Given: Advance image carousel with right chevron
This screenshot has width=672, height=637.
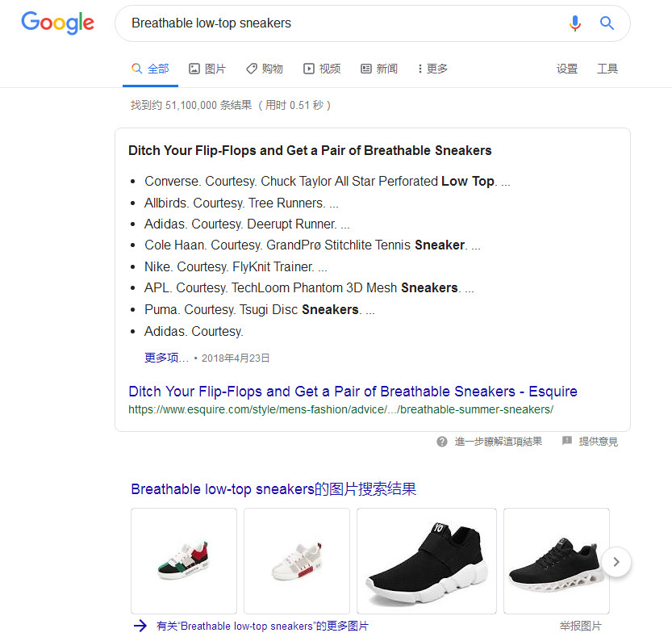Looking at the screenshot, I should [x=616, y=562].
